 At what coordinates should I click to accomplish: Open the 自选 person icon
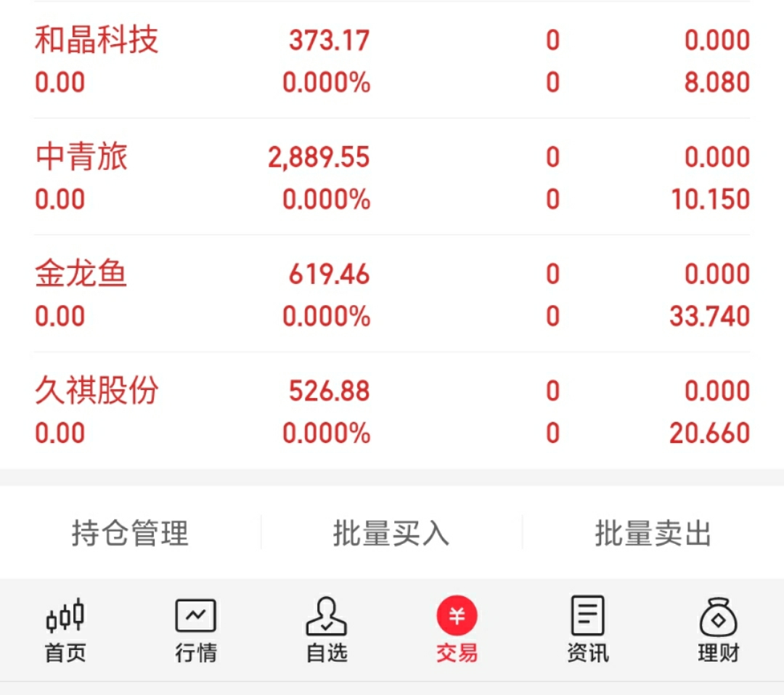pyautogui.click(x=326, y=615)
